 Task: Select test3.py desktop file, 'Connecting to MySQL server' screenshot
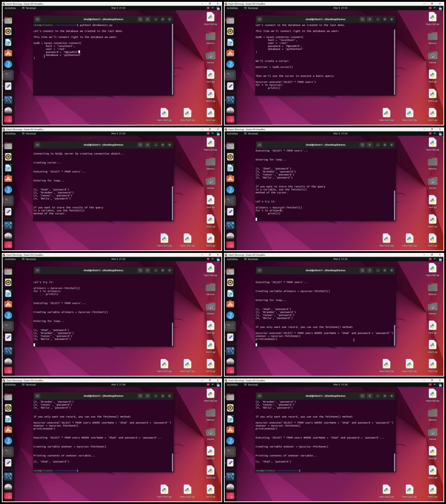click(210, 240)
